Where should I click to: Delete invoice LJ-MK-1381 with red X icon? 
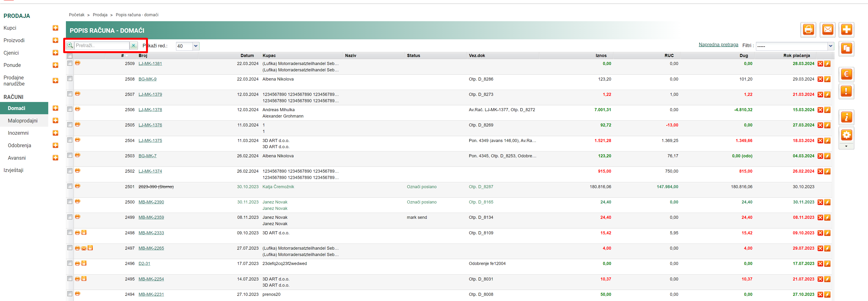[820, 64]
